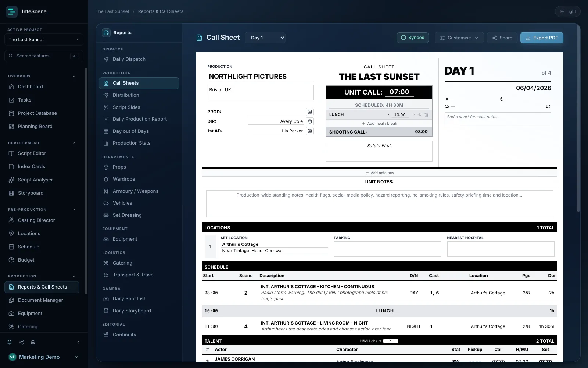Open Budget page

42,260
